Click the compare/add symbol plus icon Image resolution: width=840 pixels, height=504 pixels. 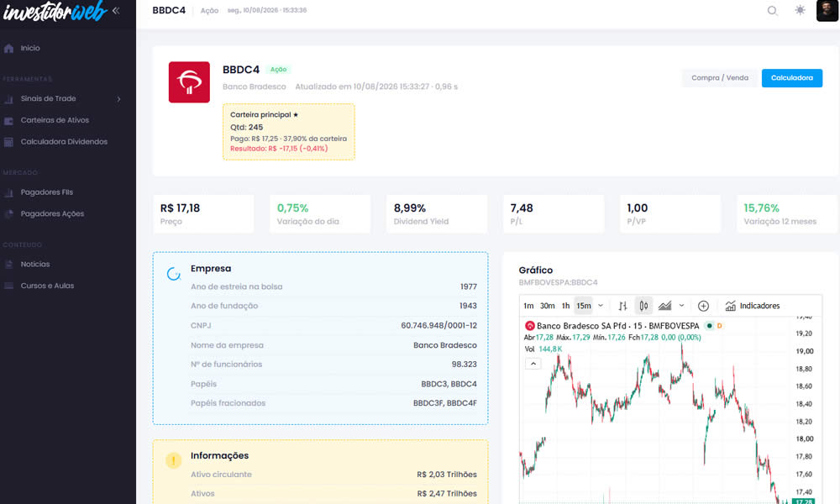point(703,306)
